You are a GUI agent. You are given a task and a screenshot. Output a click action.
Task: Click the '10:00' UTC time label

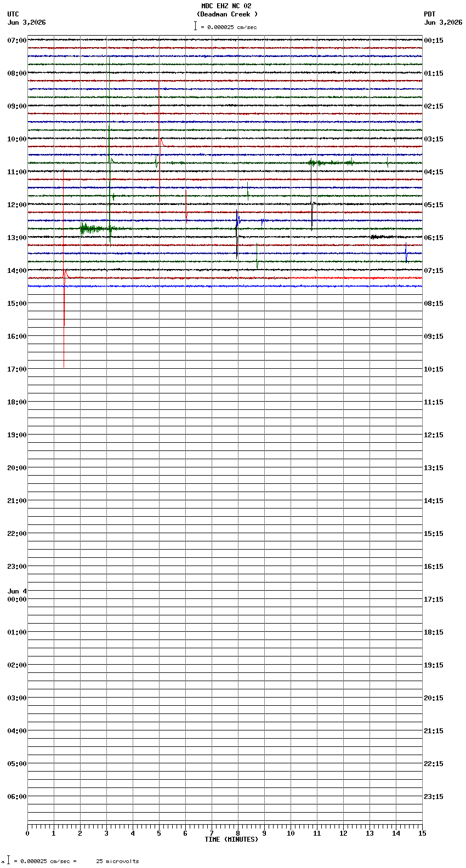click(17, 139)
